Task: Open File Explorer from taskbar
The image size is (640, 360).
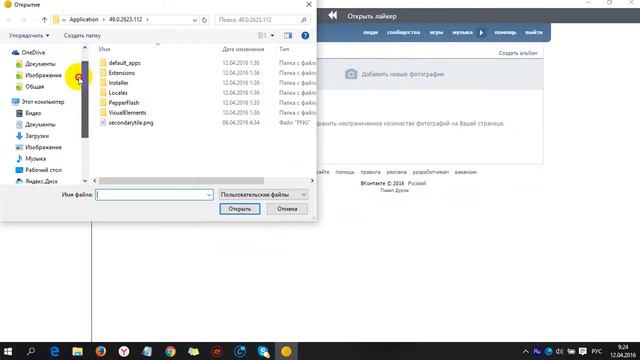Action: coord(78,351)
